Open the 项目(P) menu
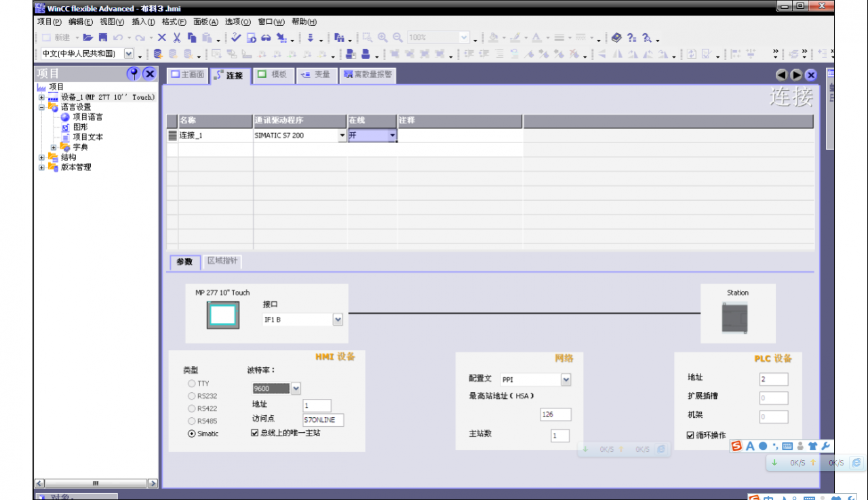The height and width of the screenshot is (500, 868). [49, 22]
